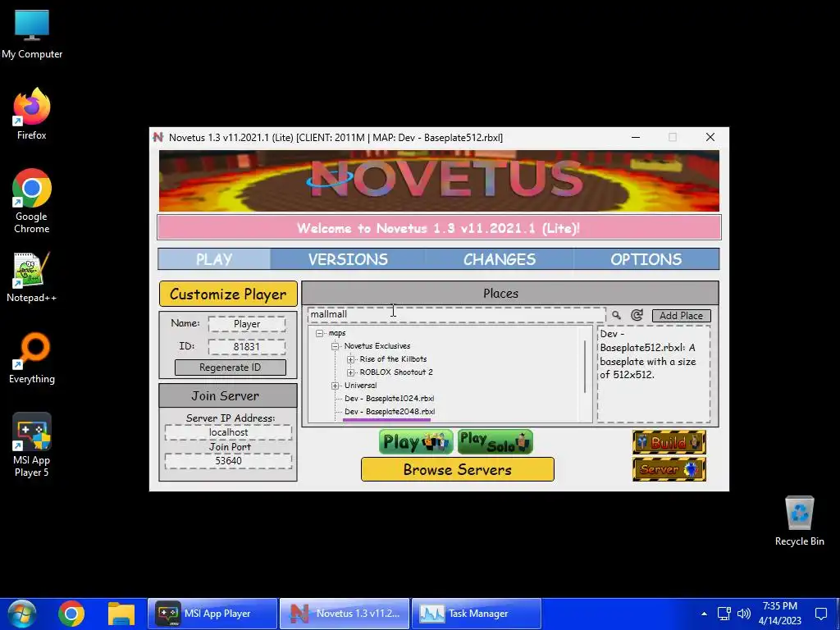Switch to the CHANGES tab
The height and width of the screenshot is (630, 840).
point(500,259)
